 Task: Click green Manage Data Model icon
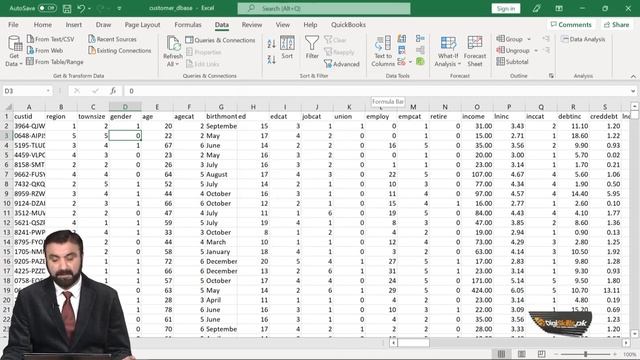[x=420, y=61]
